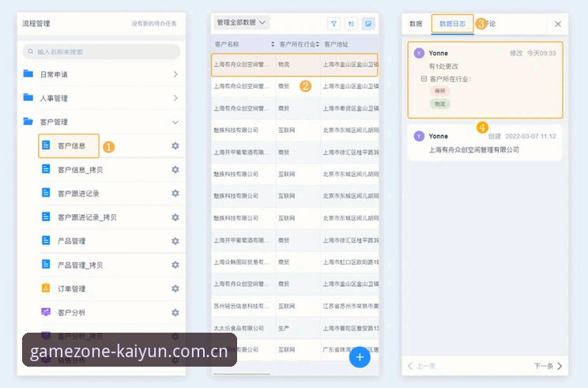Open 客户跟进记录_拷贝 in sidebar
Screen dimensions: 588x388
(87, 217)
